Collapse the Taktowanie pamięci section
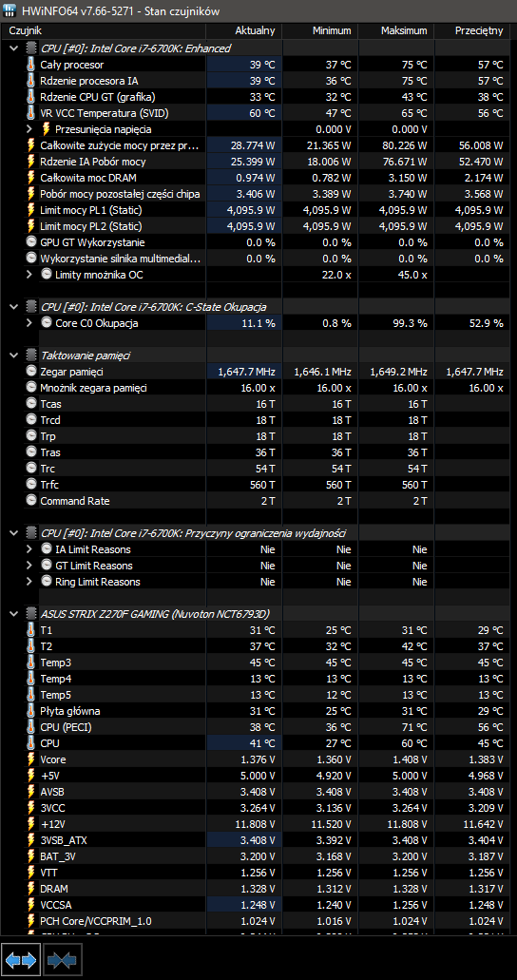 (14, 355)
